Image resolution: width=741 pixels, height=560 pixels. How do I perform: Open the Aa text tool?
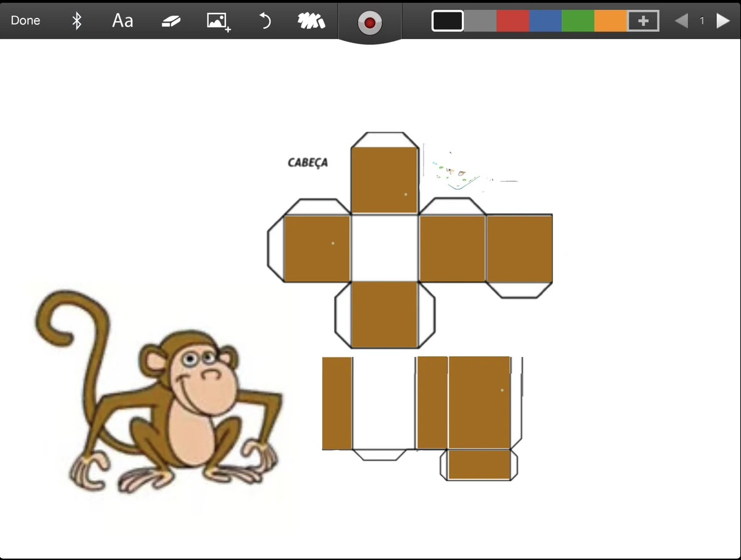pyautogui.click(x=122, y=20)
